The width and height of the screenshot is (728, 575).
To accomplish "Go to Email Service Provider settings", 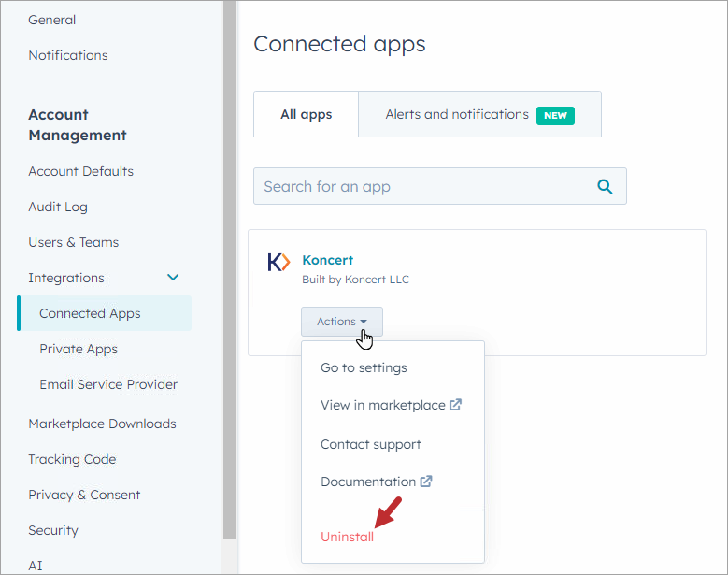I will 108,384.
